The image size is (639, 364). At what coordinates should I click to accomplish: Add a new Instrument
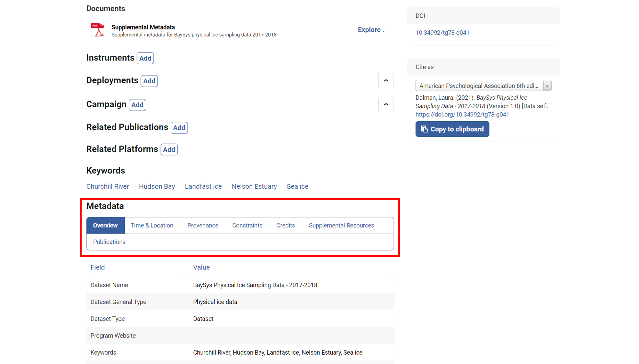point(145,58)
